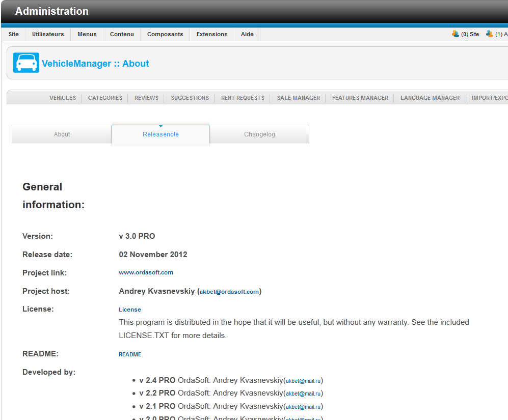Click the admin users icon beside (1)
This screenshot has width=508, height=420.
(x=489, y=34)
